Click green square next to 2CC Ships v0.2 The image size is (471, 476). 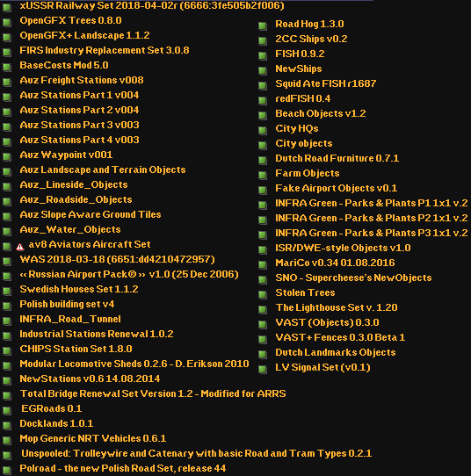pos(263,40)
